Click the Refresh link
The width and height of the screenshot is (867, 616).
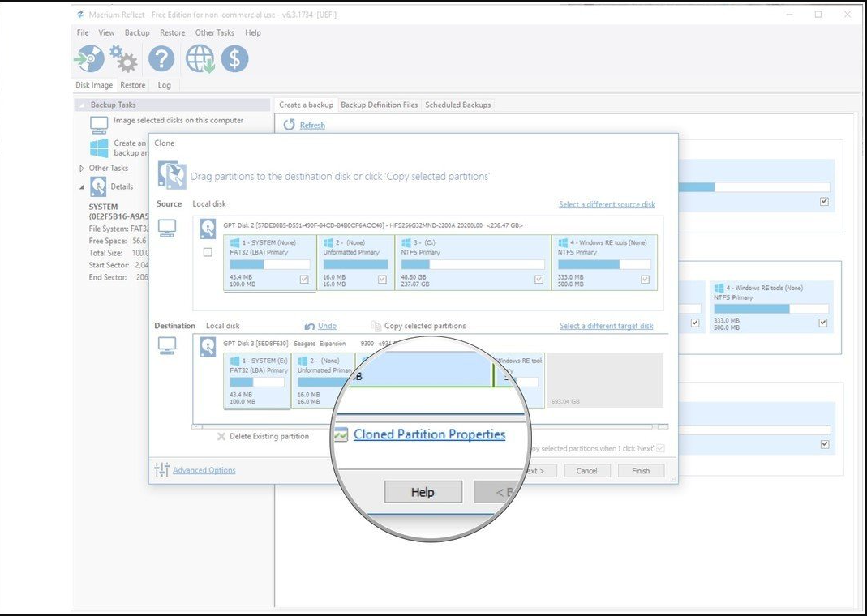pos(312,126)
